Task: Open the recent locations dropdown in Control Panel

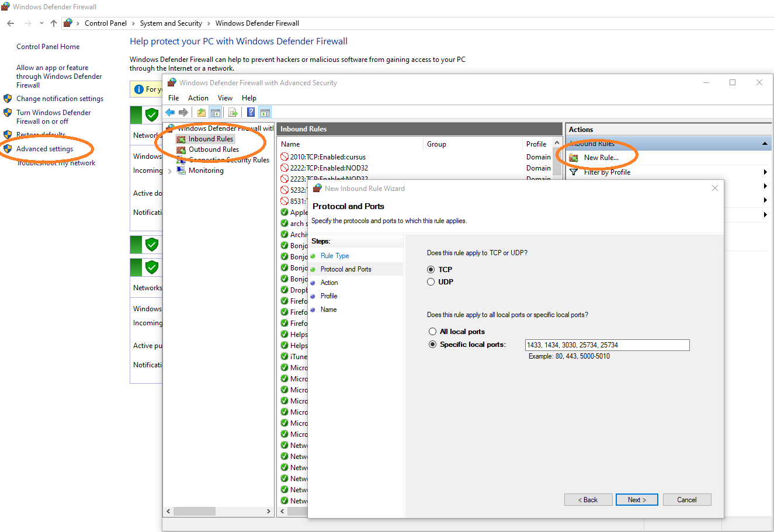Action: point(41,23)
